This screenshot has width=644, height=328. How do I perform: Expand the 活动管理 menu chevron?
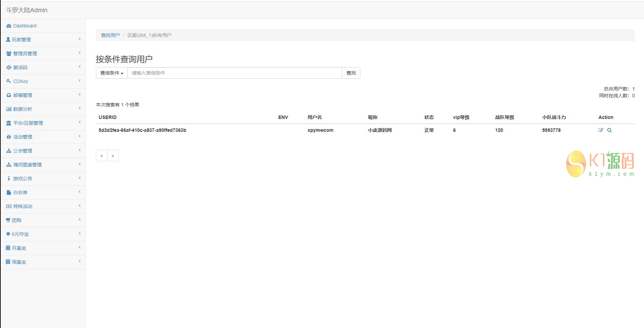[80, 136]
